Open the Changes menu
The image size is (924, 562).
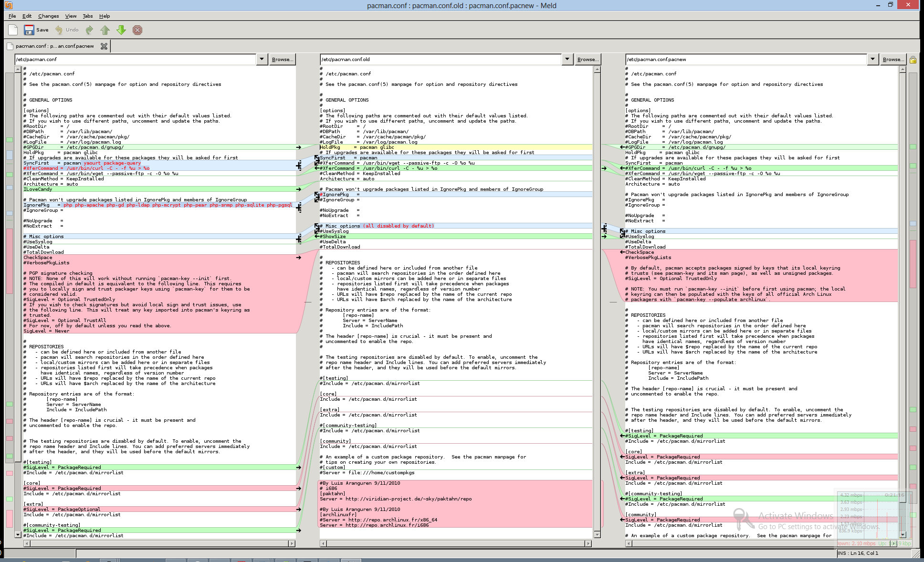[48, 16]
